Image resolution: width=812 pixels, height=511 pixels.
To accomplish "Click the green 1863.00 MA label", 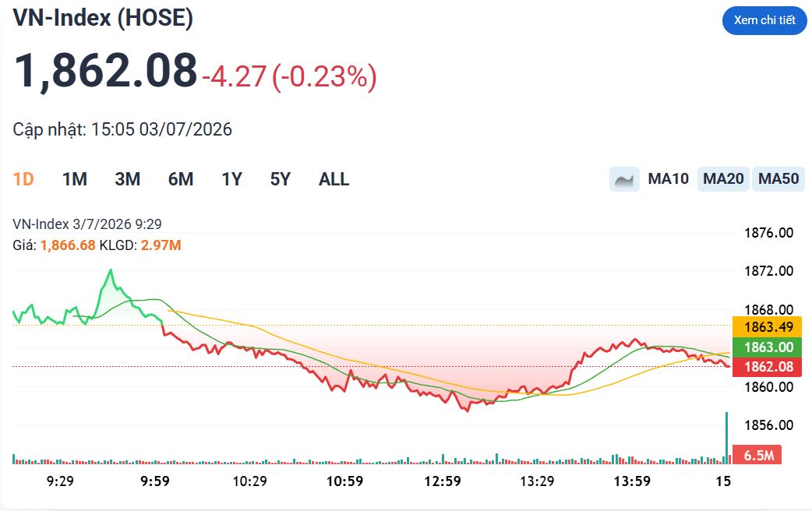I will (768, 347).
